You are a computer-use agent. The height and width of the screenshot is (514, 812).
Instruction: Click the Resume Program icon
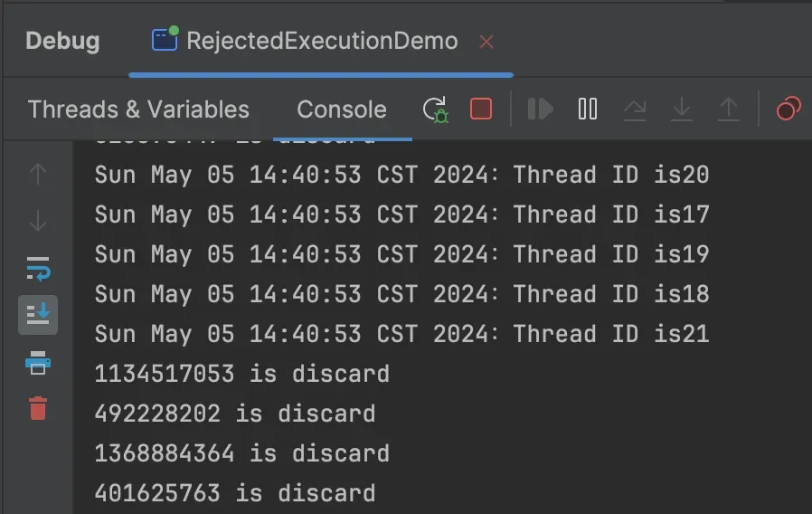pos(540,109)
